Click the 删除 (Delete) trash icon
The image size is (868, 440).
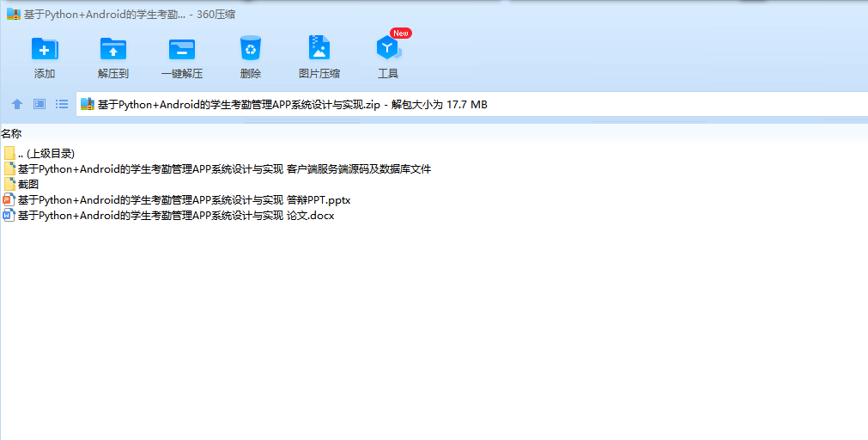pos(250,48)
